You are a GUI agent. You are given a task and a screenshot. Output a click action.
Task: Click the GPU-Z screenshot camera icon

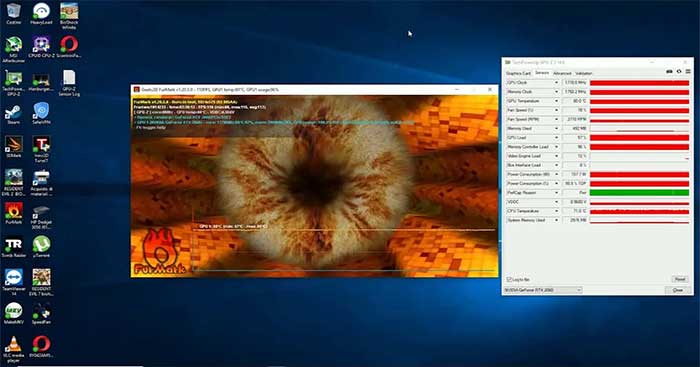(x=669, y=71)
